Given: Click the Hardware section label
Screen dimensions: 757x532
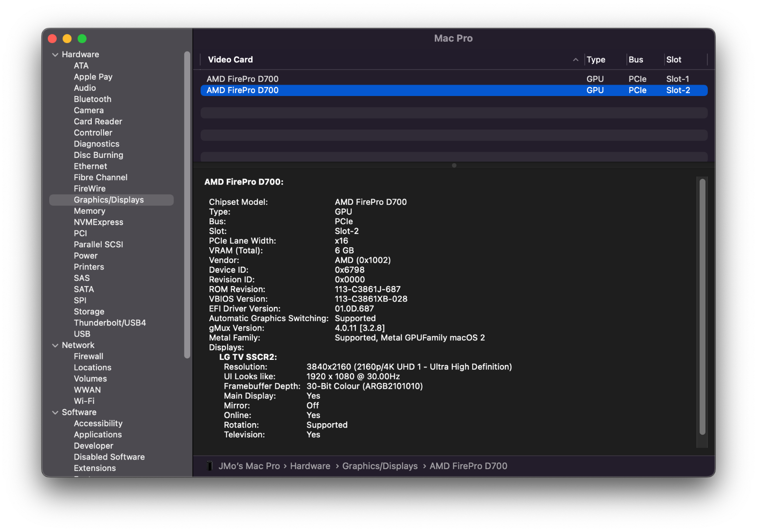Looking at the screenshot, I should pyautogui.click(x=80, y=54).
